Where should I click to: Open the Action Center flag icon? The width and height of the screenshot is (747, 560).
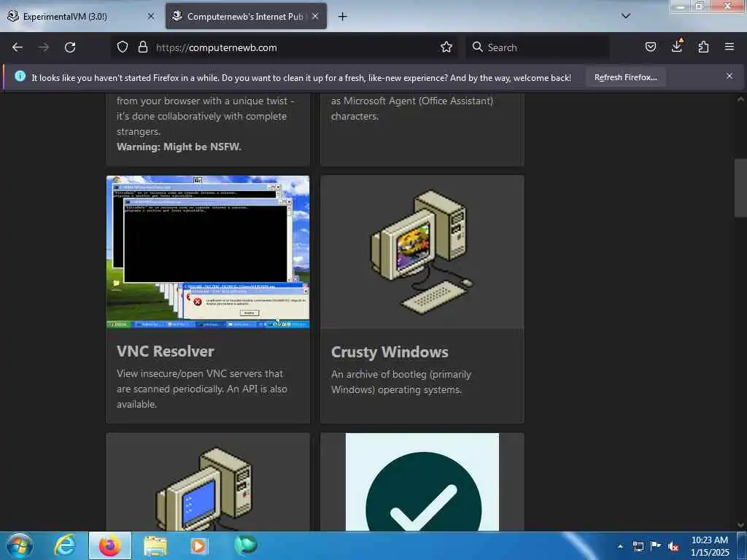pyautogui.click(x=656, y=545)
